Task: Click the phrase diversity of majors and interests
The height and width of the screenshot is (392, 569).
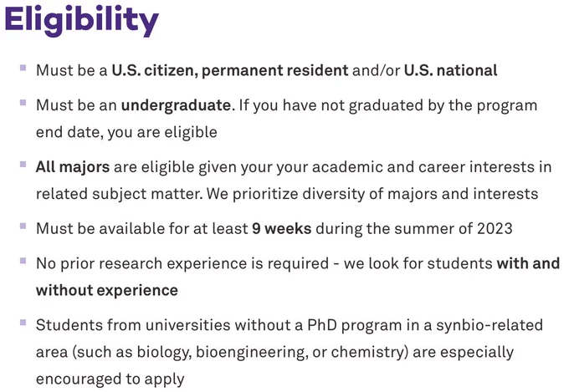Action: 420,194
